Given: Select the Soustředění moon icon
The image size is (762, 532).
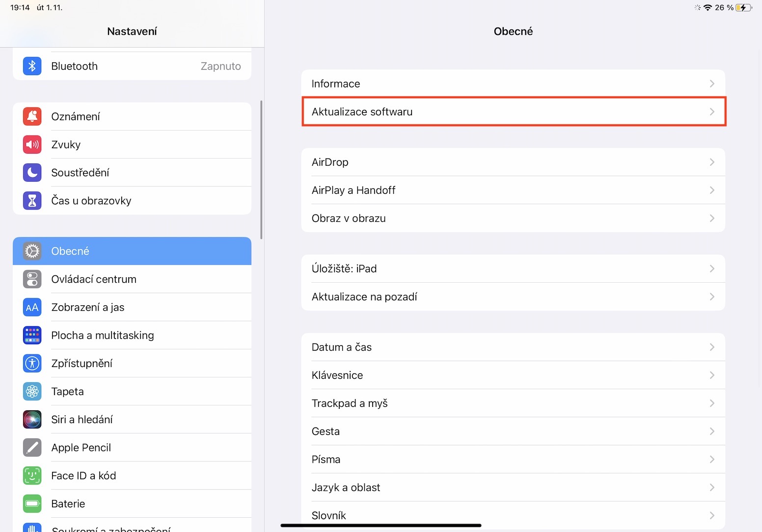Looking at the screenshot, I should (32, 172).
